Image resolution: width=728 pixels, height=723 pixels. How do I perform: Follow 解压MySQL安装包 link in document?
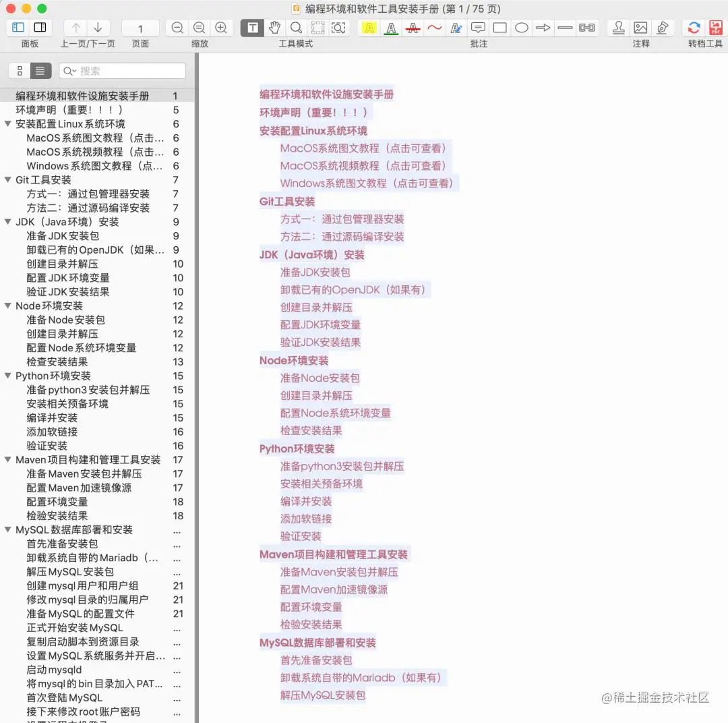tap(323, 695)
